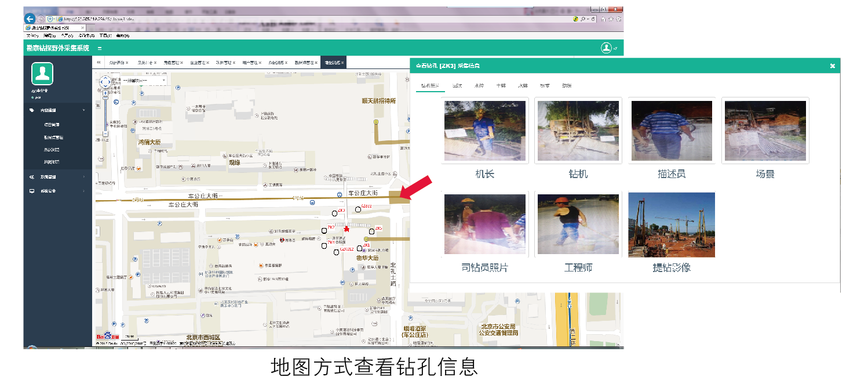Open the 工具 menu in the browser
The width and height of the screenshot is (868, 391).
click(104, 35)
